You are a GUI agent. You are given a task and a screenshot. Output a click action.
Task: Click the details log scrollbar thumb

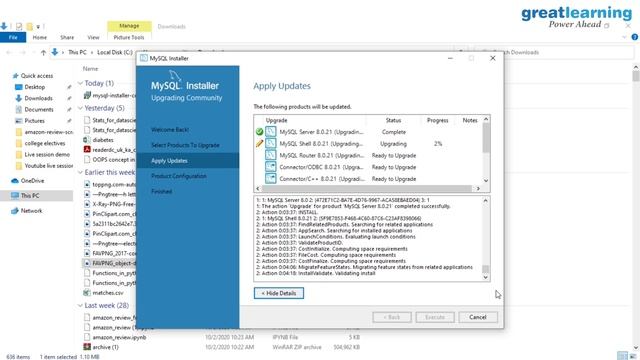click(x=485, y=269)
